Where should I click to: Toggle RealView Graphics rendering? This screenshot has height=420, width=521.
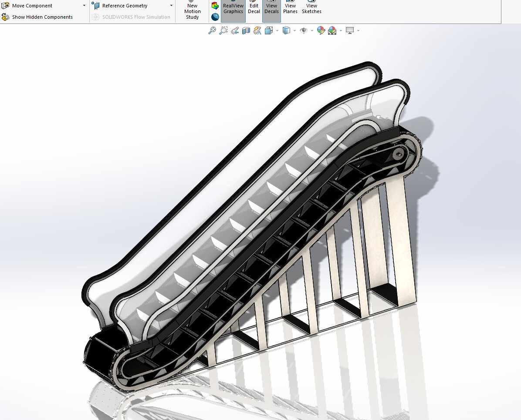[233, 9]
